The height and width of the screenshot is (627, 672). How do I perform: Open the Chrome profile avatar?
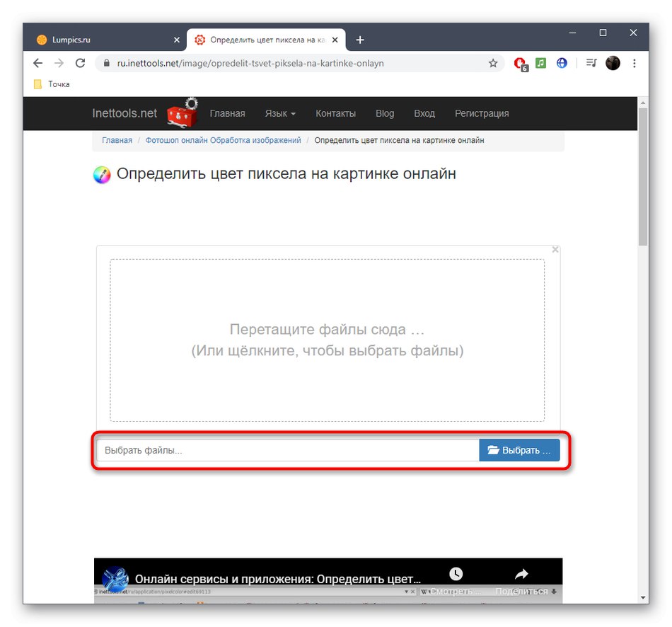613,63
